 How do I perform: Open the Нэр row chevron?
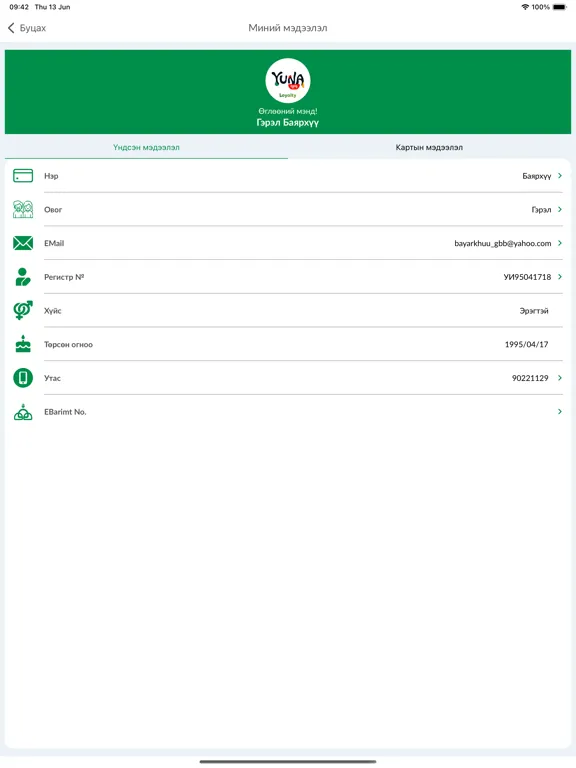(560, 175)
